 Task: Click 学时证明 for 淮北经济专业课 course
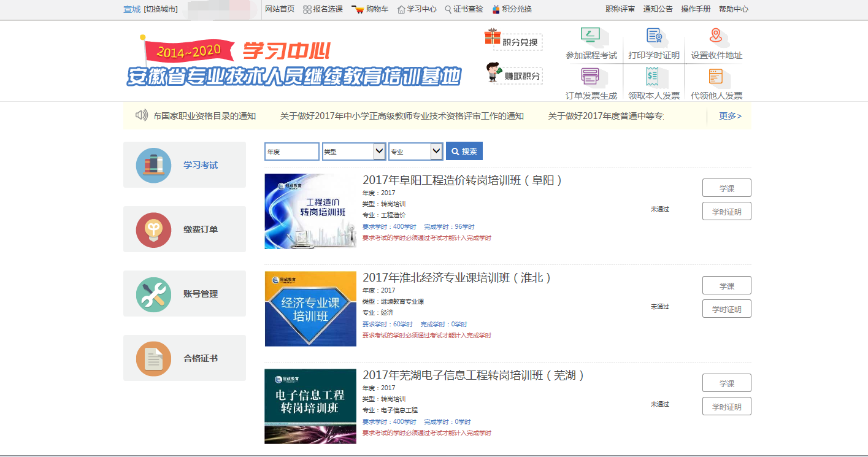727,309
